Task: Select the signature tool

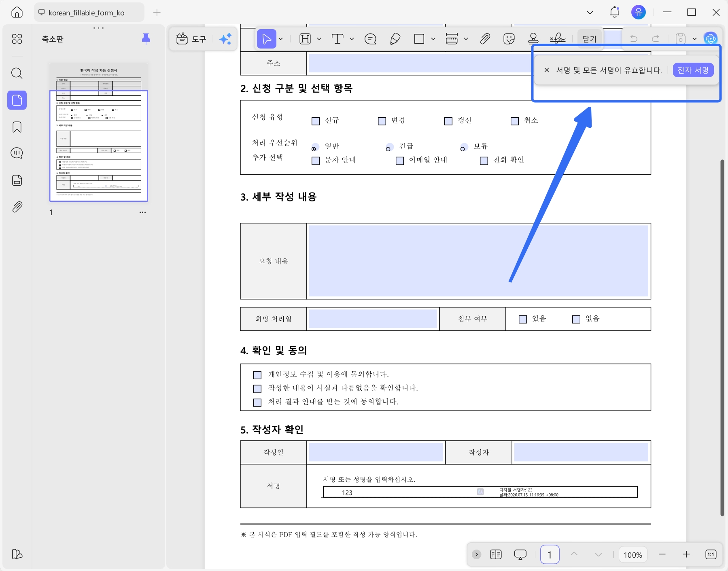Action: [x=558, y=39]
